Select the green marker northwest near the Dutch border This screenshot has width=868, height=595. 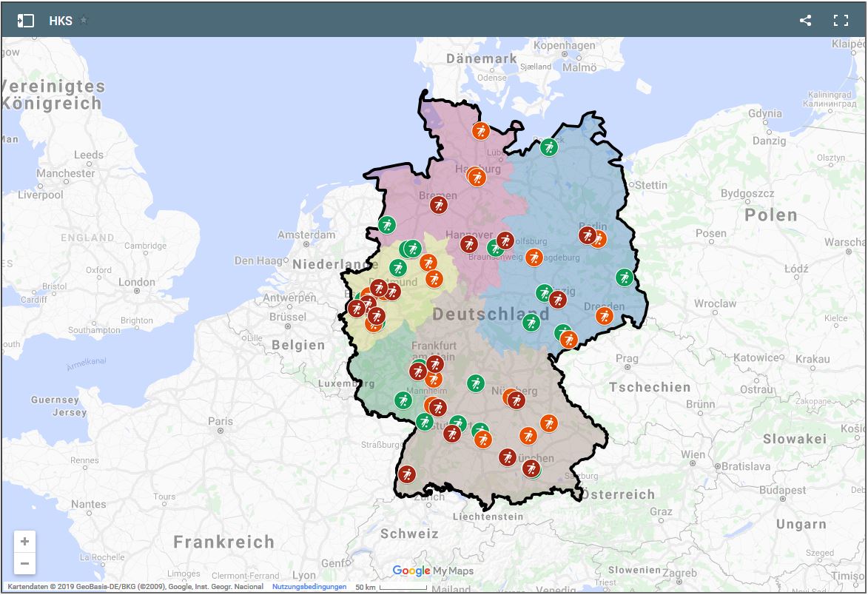tap(387, 225)
